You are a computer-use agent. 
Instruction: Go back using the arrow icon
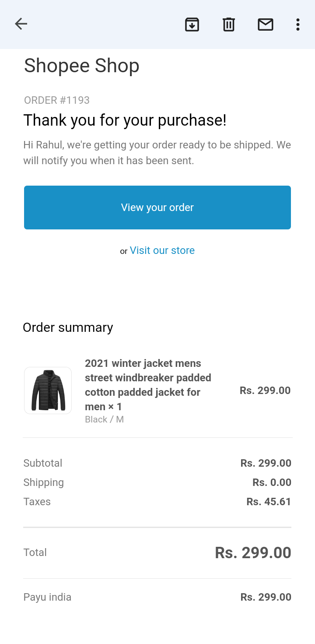pos(21,24)
